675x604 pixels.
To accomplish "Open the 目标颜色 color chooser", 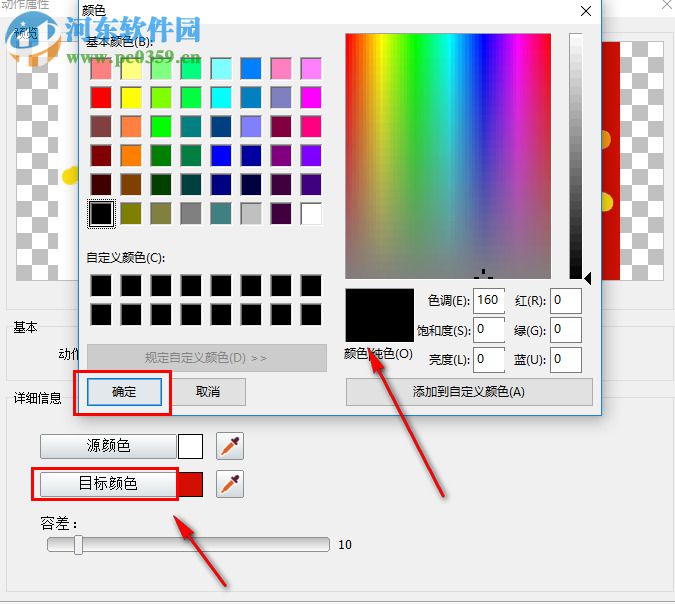I will point(108,484).
